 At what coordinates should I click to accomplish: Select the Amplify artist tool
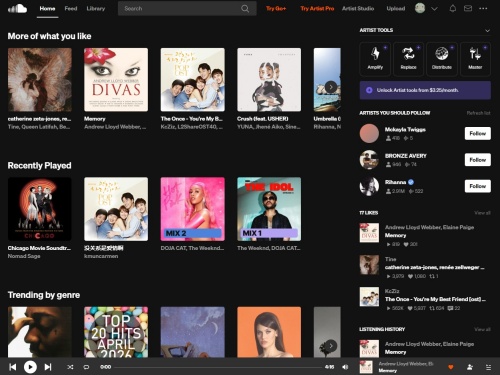click(375, 59)
